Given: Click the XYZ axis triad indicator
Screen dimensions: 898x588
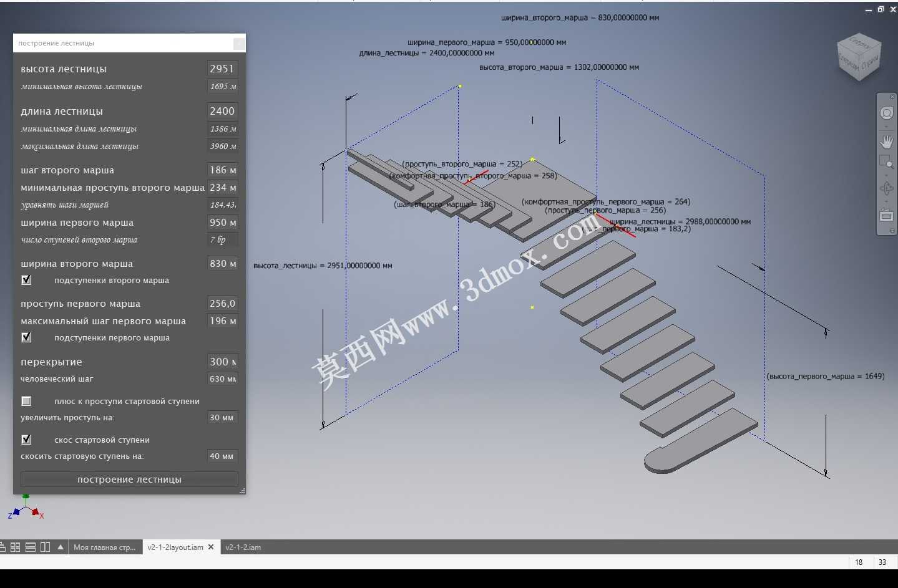Looking at the screenshot, I should point(26,508).
